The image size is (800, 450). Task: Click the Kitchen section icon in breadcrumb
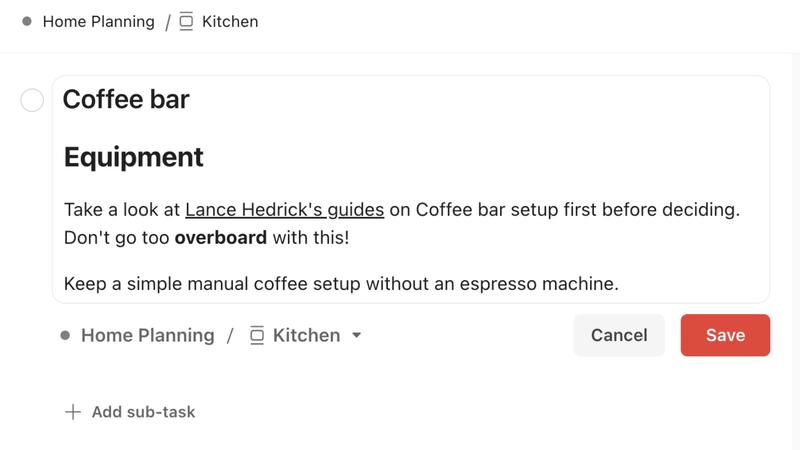pyautogui.click(x=186, y=22)
